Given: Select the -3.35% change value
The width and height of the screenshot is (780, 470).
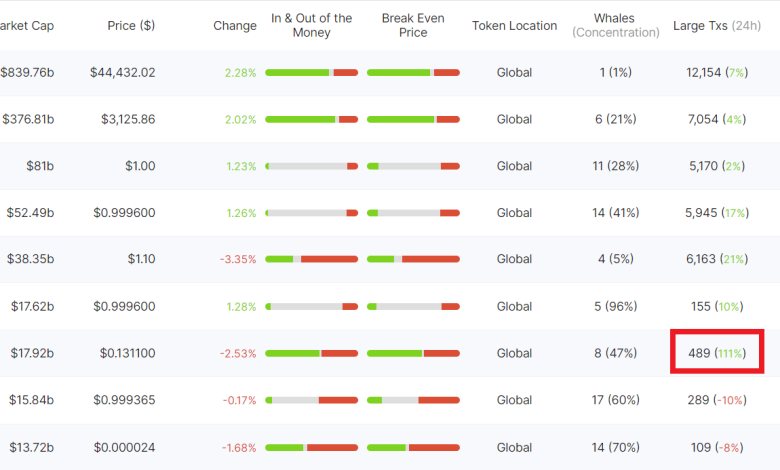Looking at the screenshot, I should (238, 259).
